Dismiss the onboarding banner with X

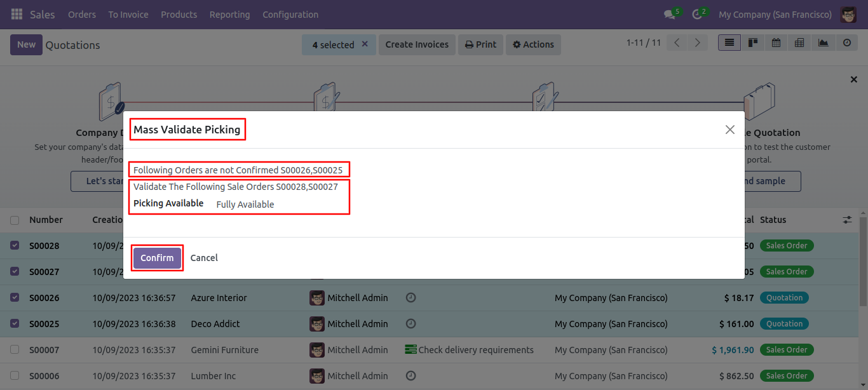coord(854,79)
